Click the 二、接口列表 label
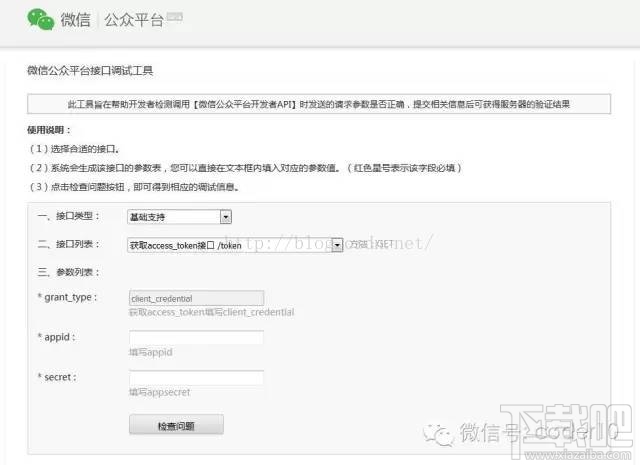 [x=68, y=244]
